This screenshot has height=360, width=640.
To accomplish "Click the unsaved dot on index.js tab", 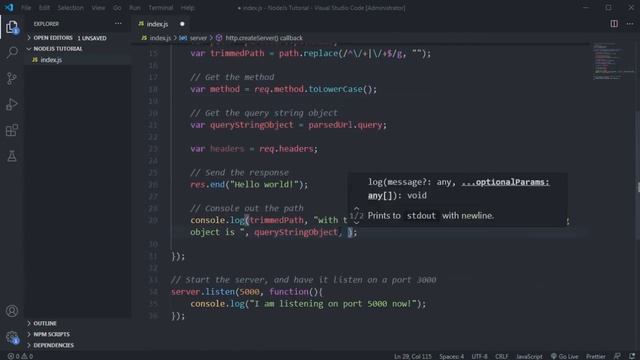I will (x=182, y=24).
